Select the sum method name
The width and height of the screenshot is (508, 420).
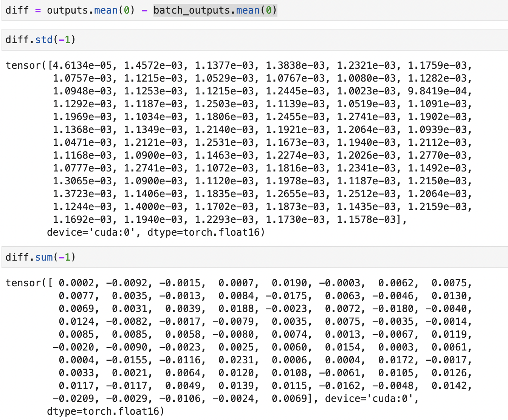[x=44, y=257]
